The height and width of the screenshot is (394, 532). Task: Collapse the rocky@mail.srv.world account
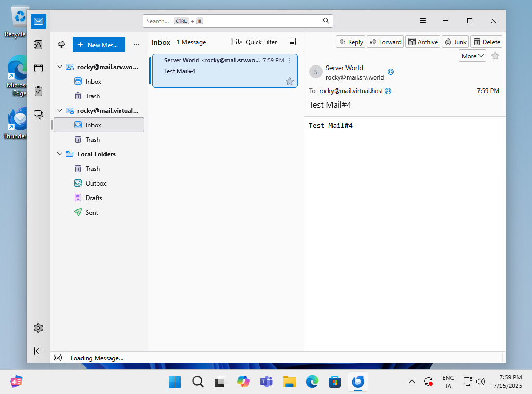coord(59,67)
